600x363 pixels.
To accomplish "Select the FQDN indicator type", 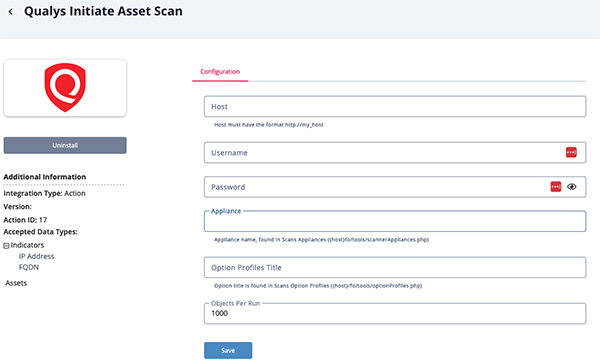I will (x=29, y=267).
